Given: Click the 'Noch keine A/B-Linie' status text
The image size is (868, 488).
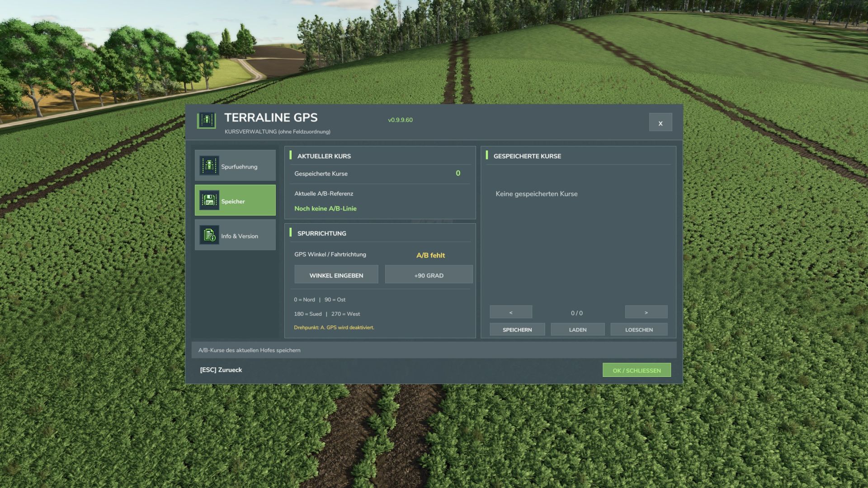Looking at the screenshot, I should tap(325, 208).
